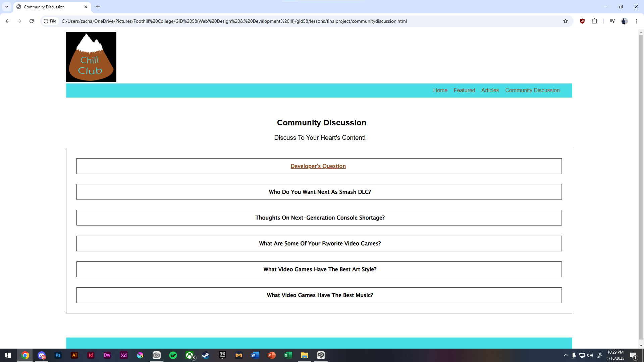Open What Are Some Of Your Favorite Video Games
This screenshot has height=362, width=644.
click(319, 243)
